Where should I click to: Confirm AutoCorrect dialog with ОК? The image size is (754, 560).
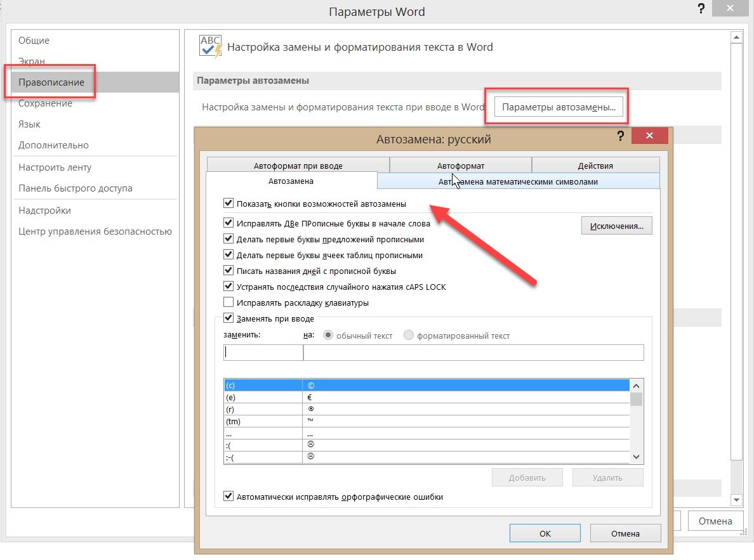(545, 533)
